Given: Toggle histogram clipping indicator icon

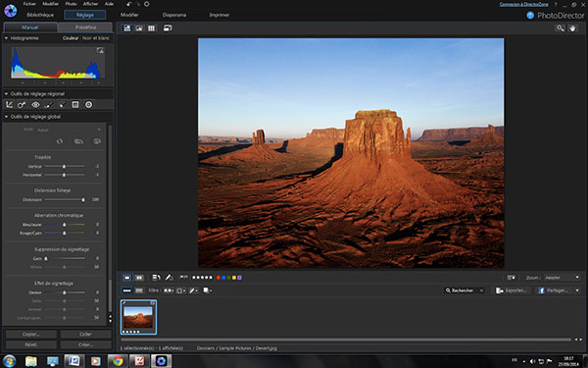Looking at the screenshot, I should [x=100, y=50].
